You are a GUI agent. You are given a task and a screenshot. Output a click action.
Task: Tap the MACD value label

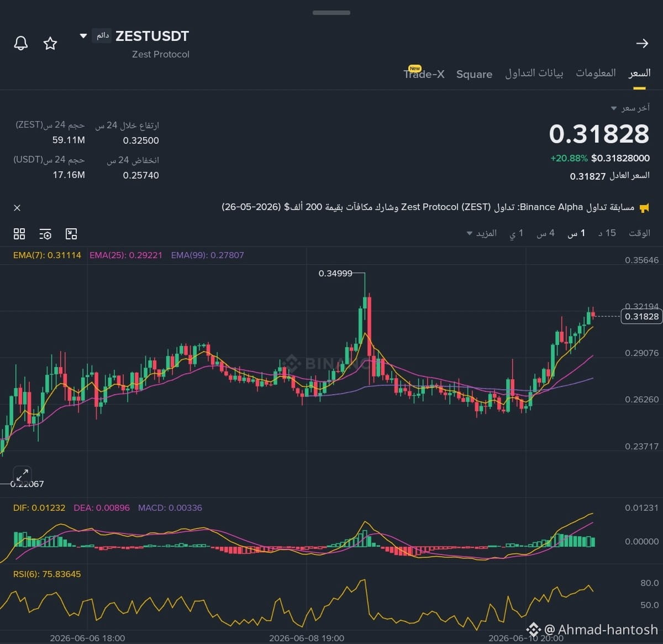[x=170, y=507]
